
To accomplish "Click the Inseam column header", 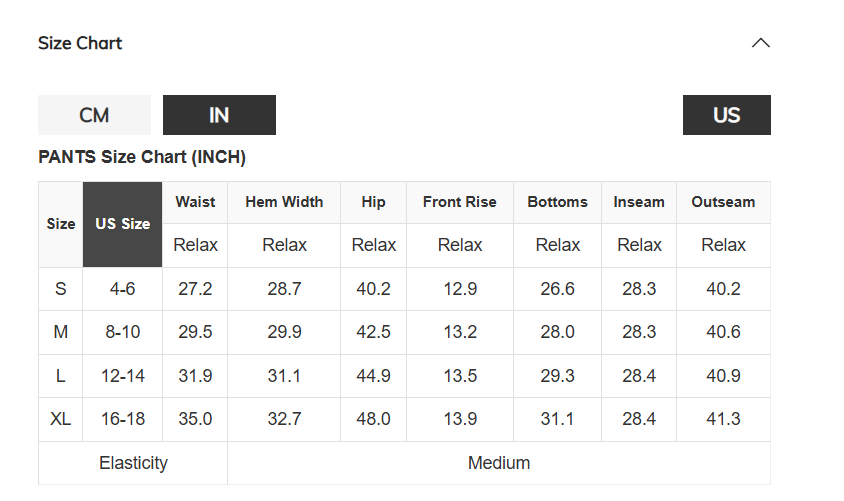I will [x=639, y=202].
